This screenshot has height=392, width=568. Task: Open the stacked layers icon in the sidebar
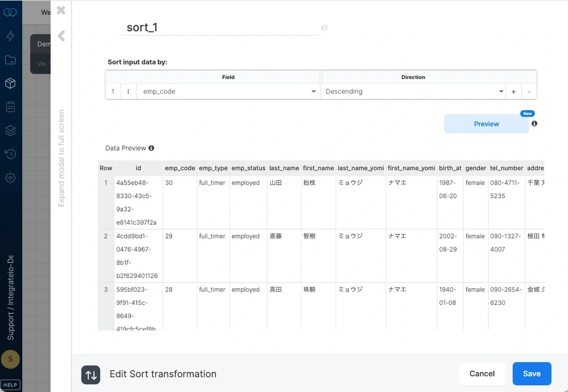click(10, 131)
